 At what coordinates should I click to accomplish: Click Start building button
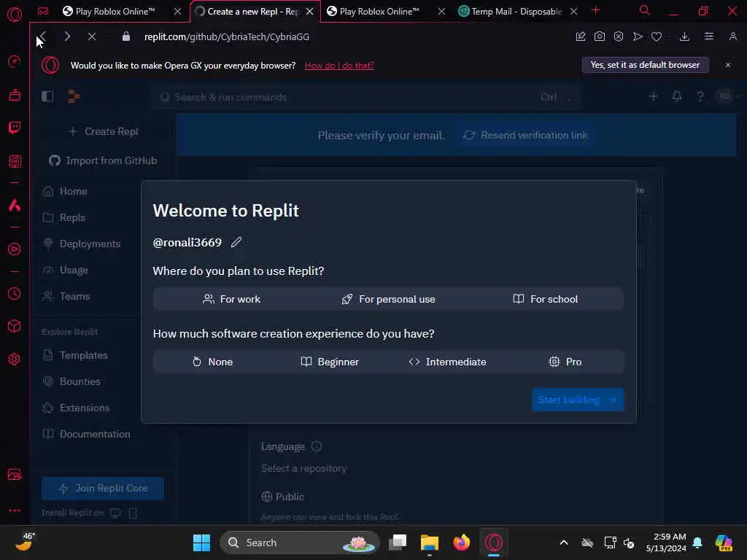578,400
